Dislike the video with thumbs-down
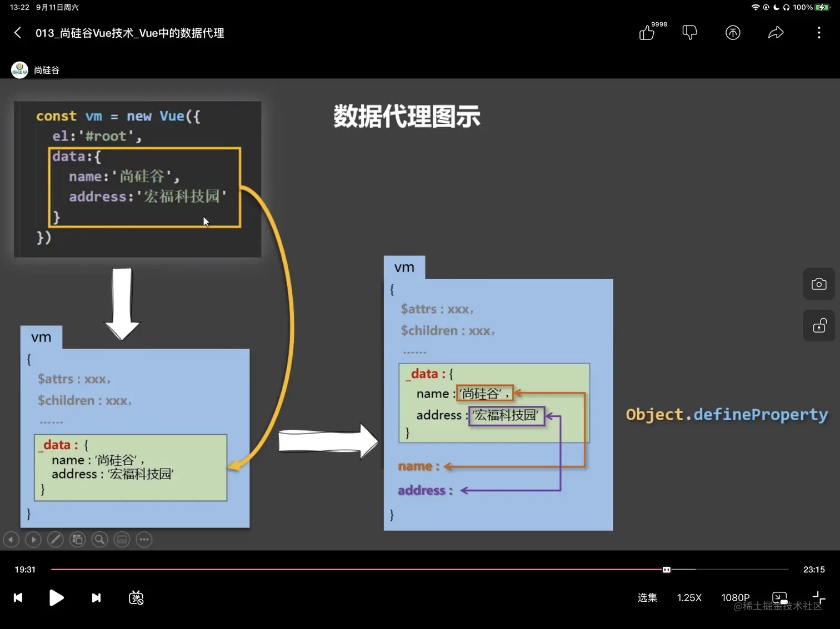 689,32
